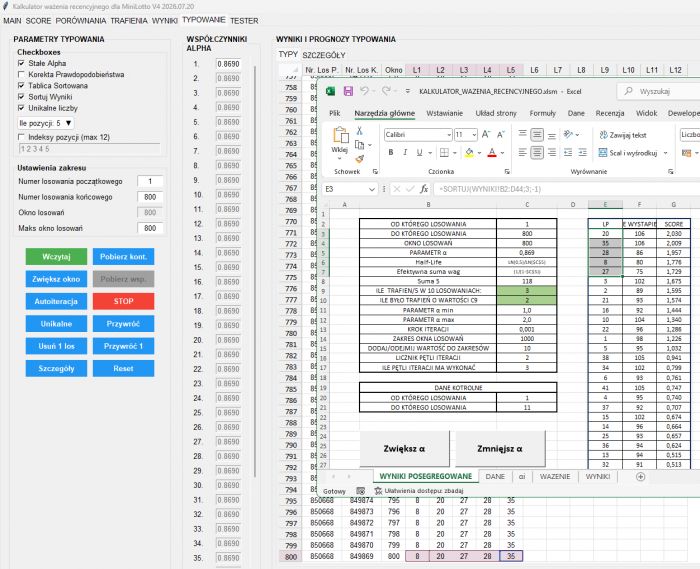
Task: Open the Wstawianie ribbon tab
Action: (x=444, y=113)
